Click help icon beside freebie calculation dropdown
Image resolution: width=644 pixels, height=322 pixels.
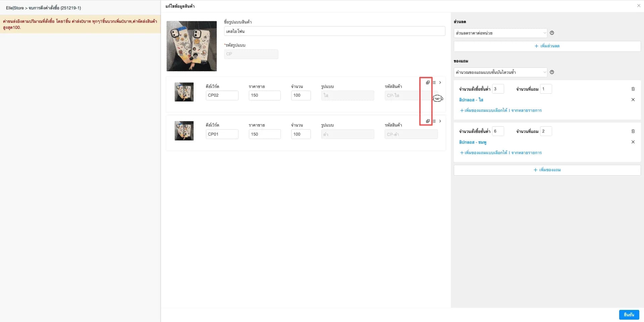552,72
